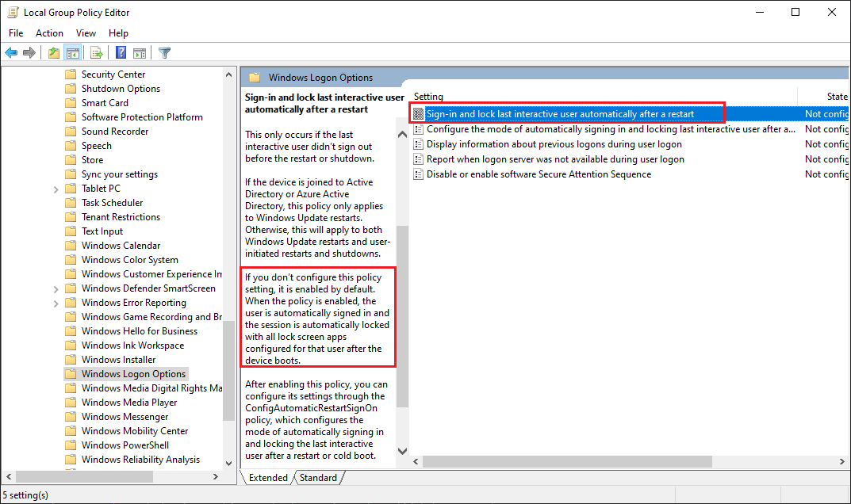Image resolution: width=851 pixels, height=504 pixels.
Task: Click the Back navigation arrow
Action: click(10, 52)
